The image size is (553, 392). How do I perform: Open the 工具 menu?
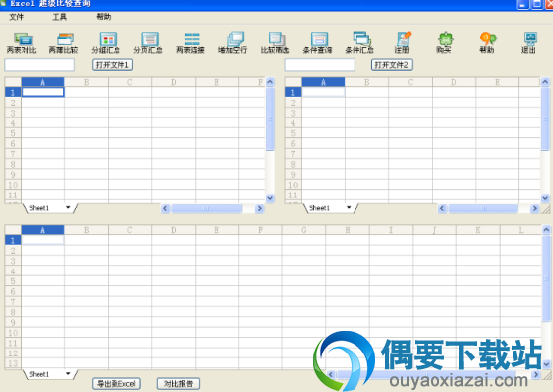pyautogui.click(x=59, y=17)
